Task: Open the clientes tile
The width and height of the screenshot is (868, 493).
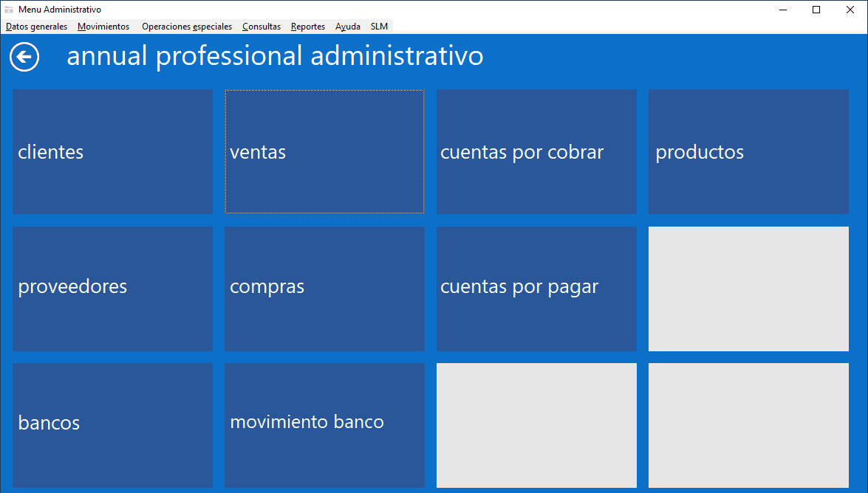Action: pyautogui.click(x=112, y=152)
